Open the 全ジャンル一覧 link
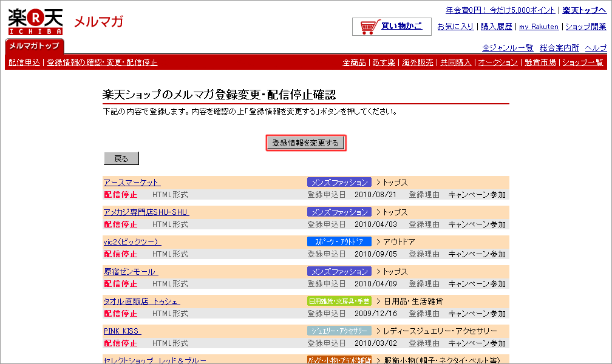Image resolution: width=612 pixels, height=364 pixels. click(508, 47)
